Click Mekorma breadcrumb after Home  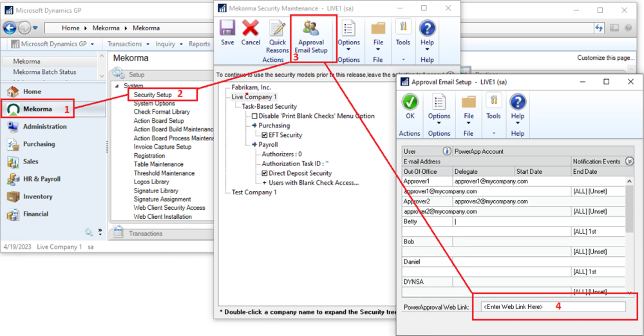click(106, 28)
